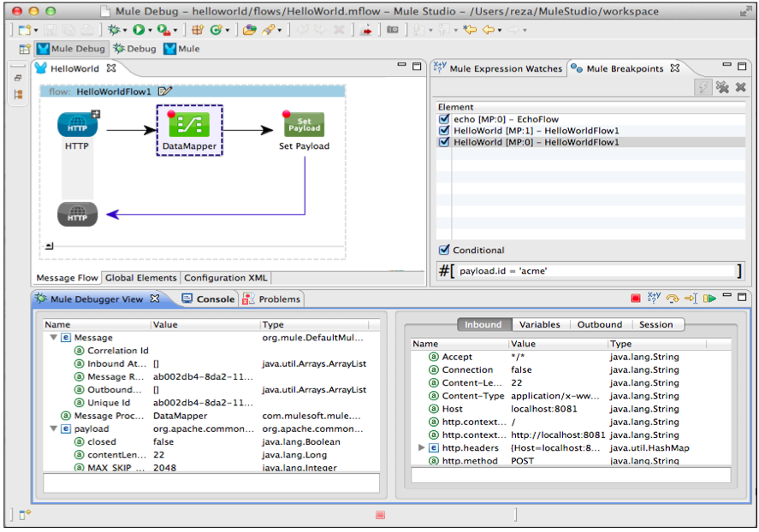Screen dimensions: 759x532
Task: Uncheck the echo [MP:0] EchoFlow breakpoint
Action: (444, 120)
